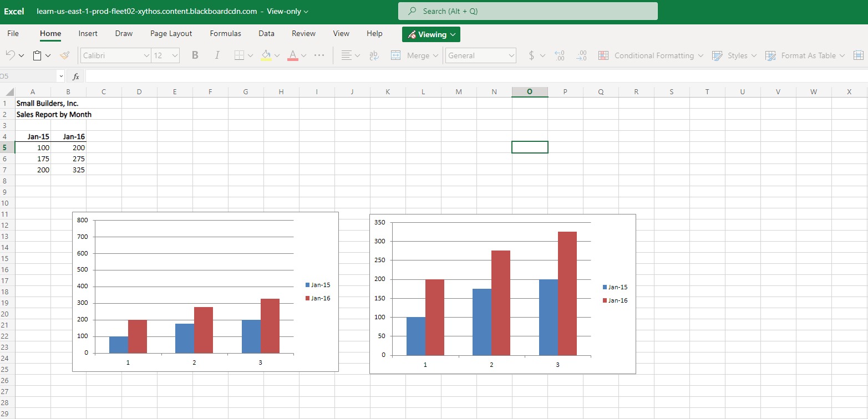Select cell containing 325
This screenshot has width=868, height=419.
point(68,170)
